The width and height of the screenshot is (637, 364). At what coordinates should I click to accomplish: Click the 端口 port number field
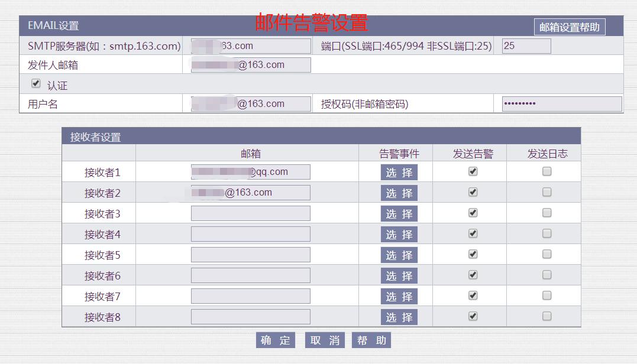coord(525,45)
